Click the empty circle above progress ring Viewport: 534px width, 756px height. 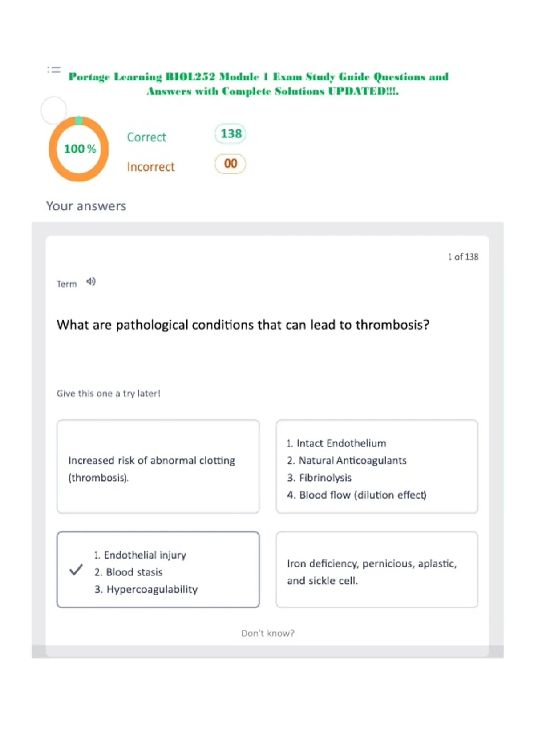click(54, 110)
